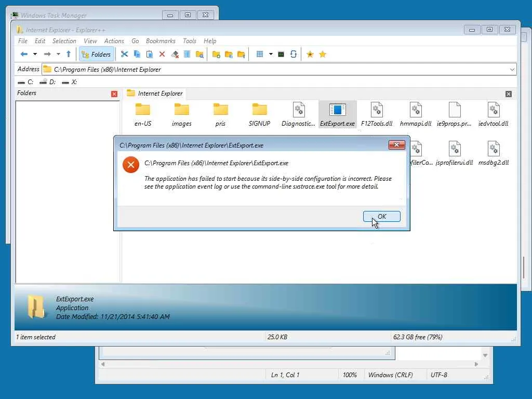Click '62.3 GB free (79%)' status text

[418, 337]
